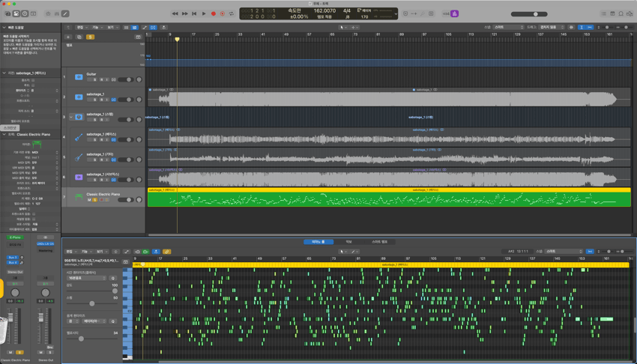The height and width of the screenshot is (364, 637).
Task: Click the yellow global Solo button
Action: (x=90, y=36)
